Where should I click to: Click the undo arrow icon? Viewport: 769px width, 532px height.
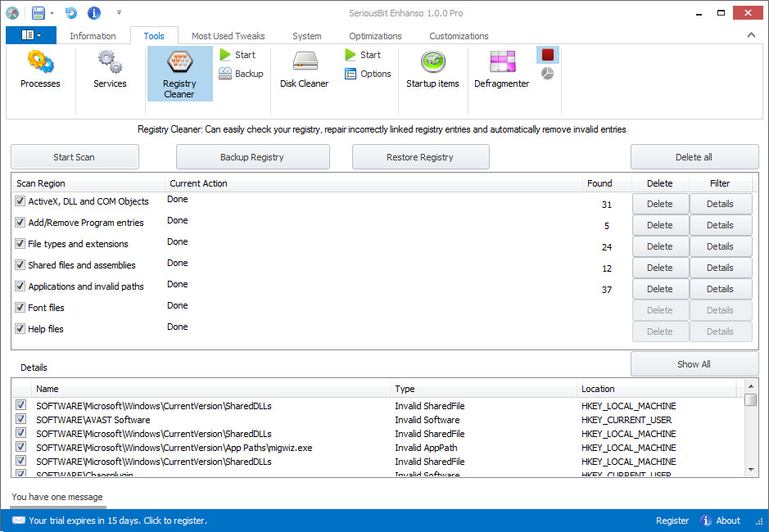[x=71, y=13]
